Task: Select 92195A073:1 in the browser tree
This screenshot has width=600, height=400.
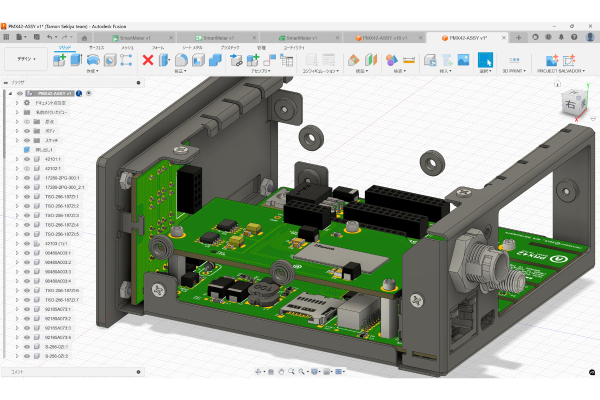Action: pyautogui.click(x=59, y=309)
